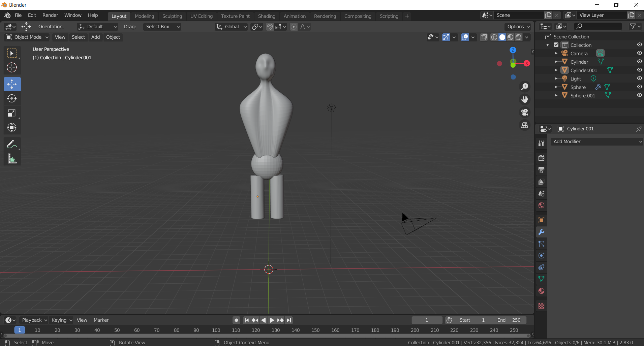Switch orthographic/perspective grid icon
644x346 pixels.
tap(525, 125)
